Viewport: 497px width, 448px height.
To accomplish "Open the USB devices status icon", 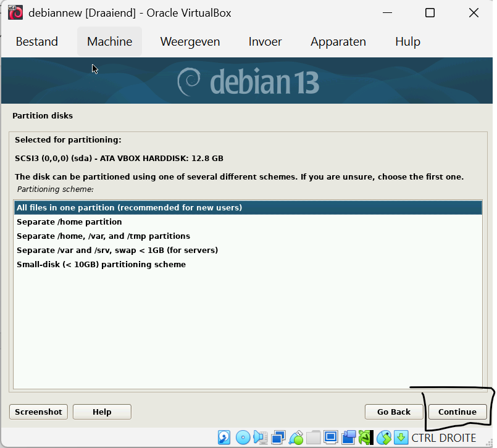I will coord(296,438).
